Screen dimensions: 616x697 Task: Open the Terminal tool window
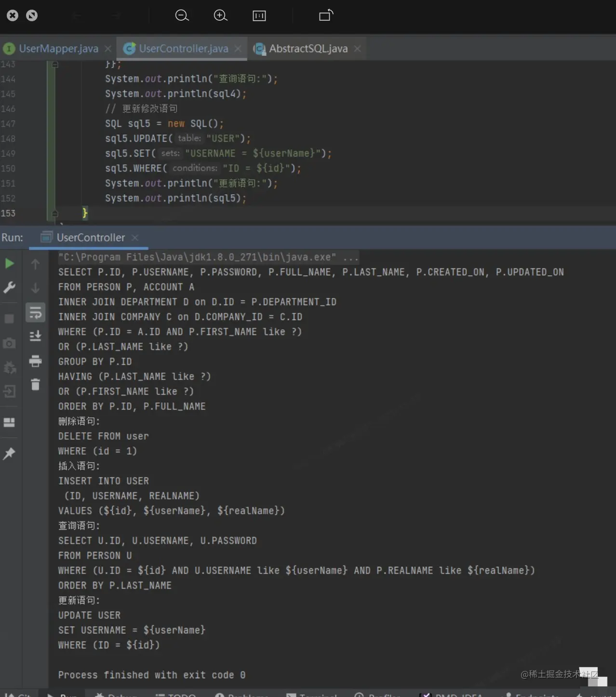pyautogui.click(x=311, y=695)
